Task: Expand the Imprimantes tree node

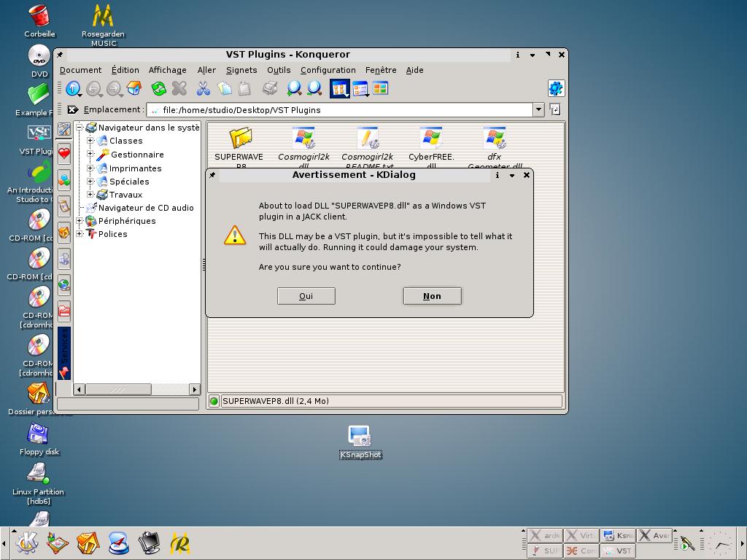Action: [90, 168]
